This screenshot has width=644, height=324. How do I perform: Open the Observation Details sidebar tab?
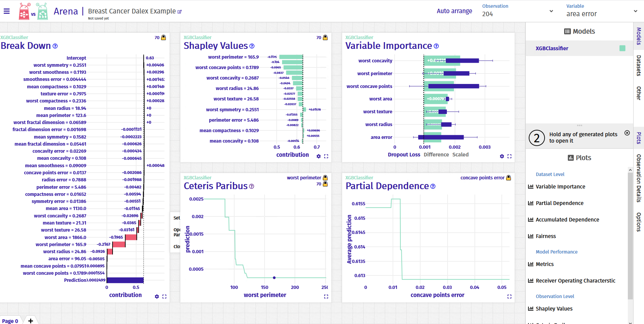click(x=639, y=178)
